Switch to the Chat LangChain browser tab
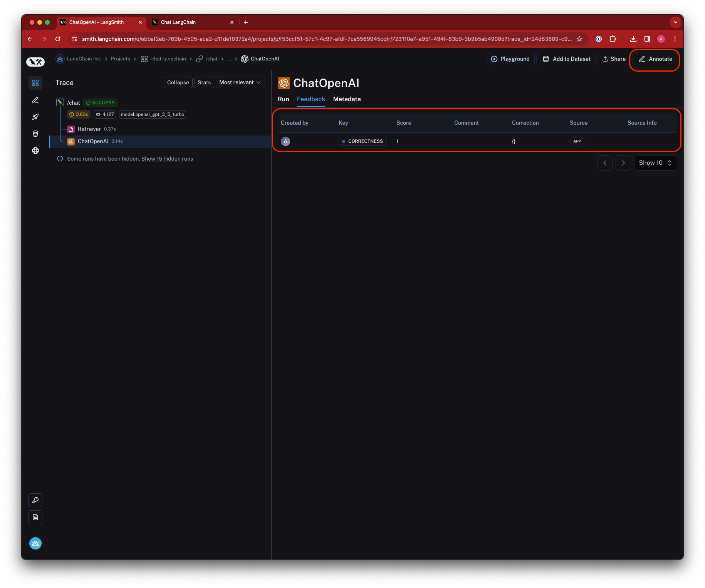The height and width of the screenshot is (588, 705). [193, 22]
